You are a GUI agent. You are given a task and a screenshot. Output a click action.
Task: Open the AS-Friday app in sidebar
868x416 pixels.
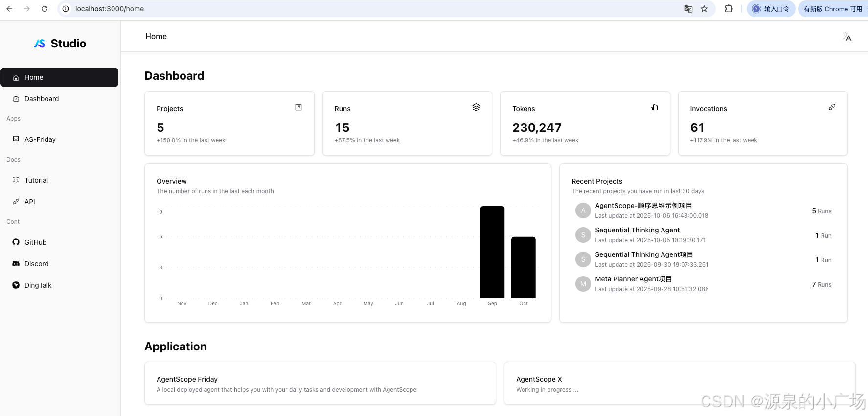pyautogui.click(x=59, y=139)
